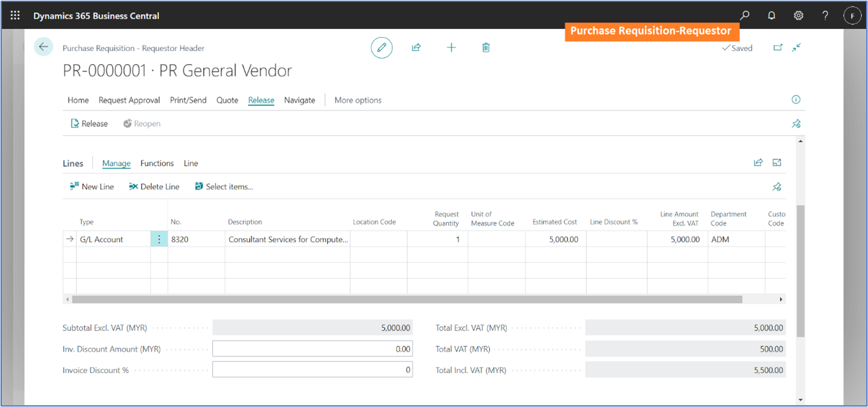Open the search magnifier icon
Image resolution: width=868 pixels, height=407 pixels.
pos(745,16)
